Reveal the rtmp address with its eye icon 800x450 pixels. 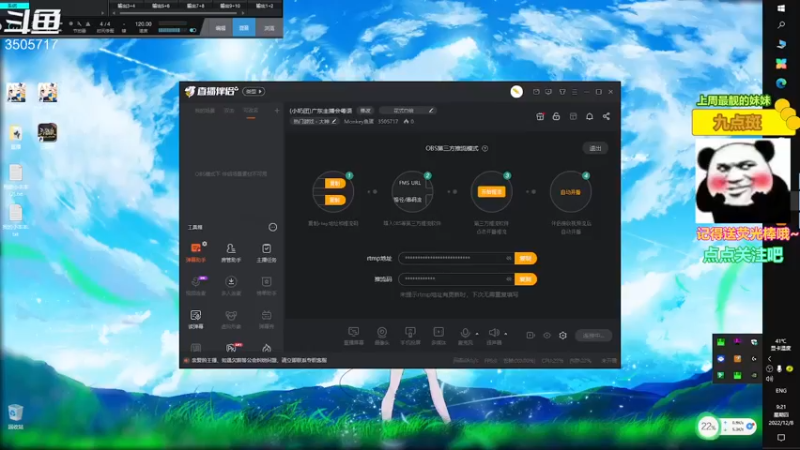(x=509, y=258)
